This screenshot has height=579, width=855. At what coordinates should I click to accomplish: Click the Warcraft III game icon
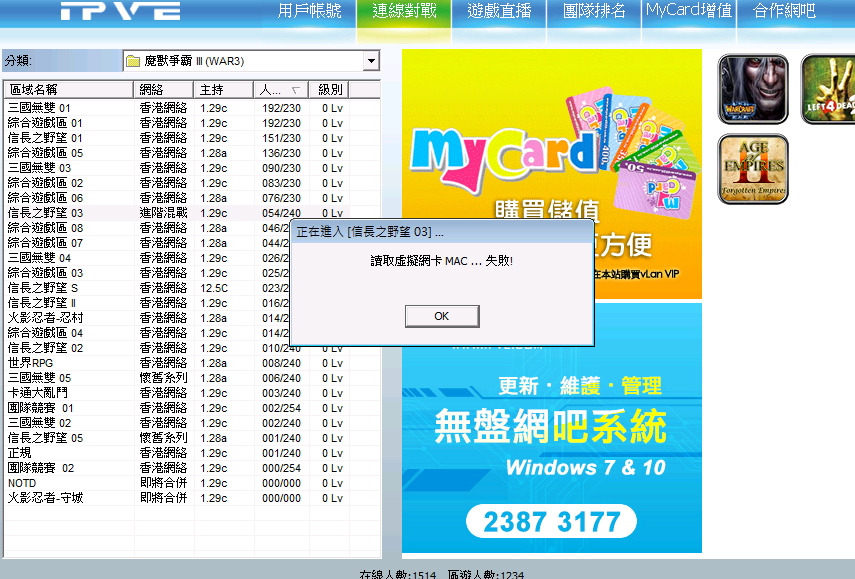pos(753,89)
